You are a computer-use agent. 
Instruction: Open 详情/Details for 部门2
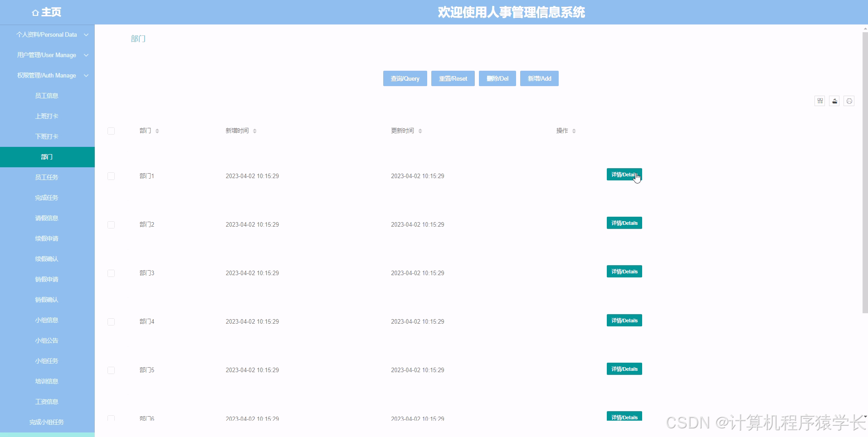tap(624, 223)
